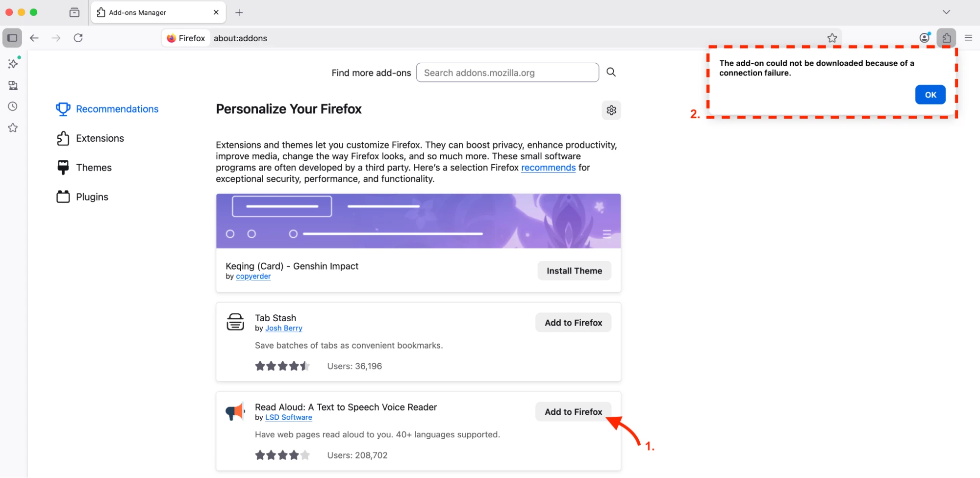Click the Keqing theme preview banner
The image size is (980, 478).
click(x=418, y=221)
